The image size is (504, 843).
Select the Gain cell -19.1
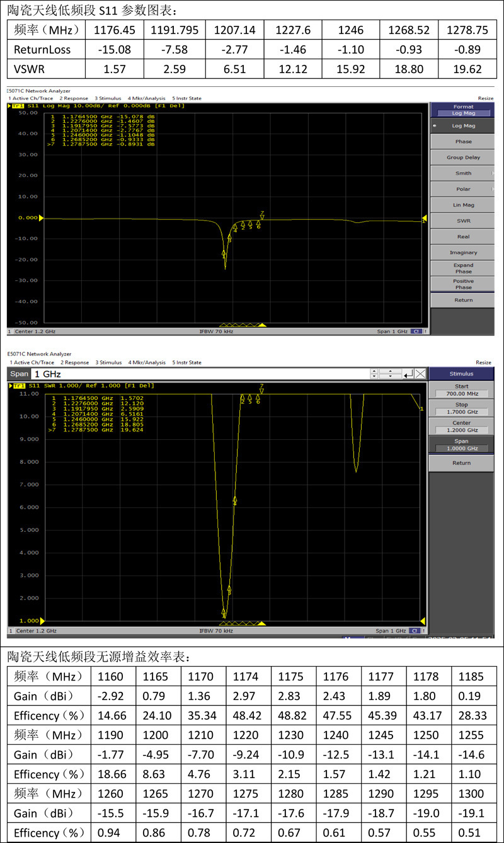click(474, 813)
